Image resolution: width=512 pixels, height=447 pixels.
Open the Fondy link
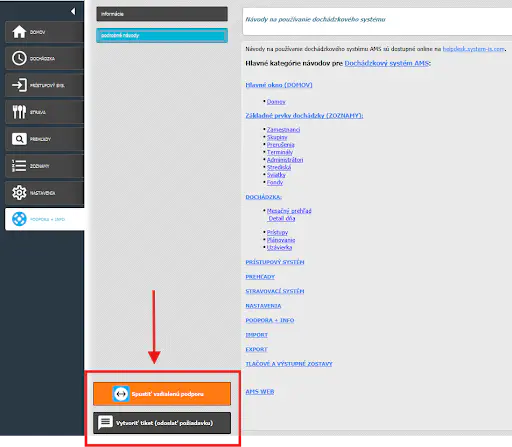point(275,182)
